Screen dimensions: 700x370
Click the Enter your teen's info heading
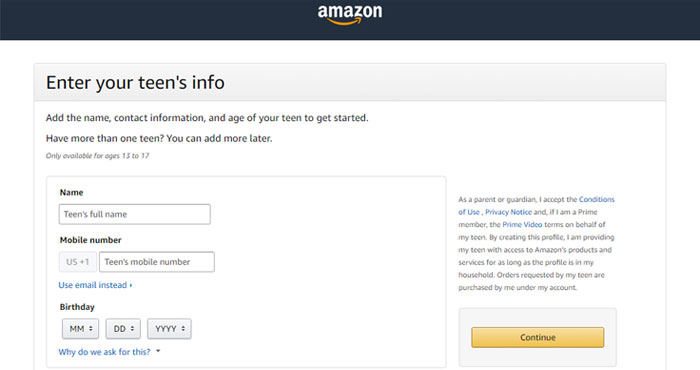click(135, 83)
